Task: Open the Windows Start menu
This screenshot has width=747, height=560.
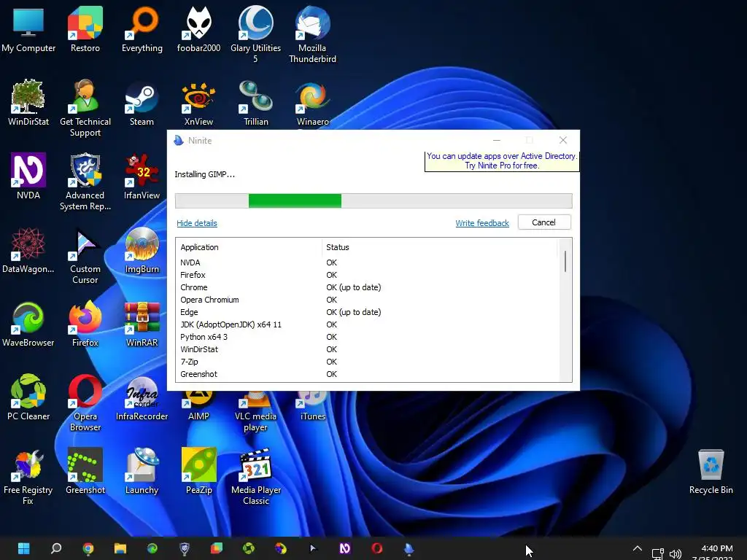Action: [23, 548]
